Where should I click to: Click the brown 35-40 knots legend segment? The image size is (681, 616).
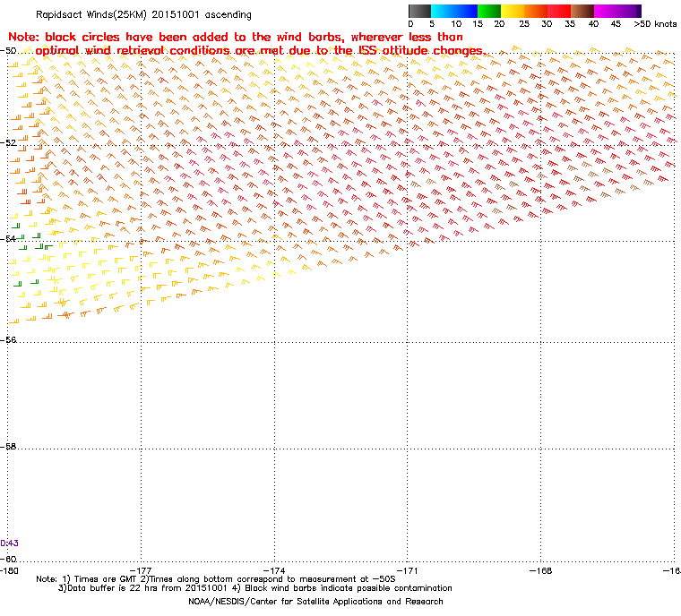582,11
